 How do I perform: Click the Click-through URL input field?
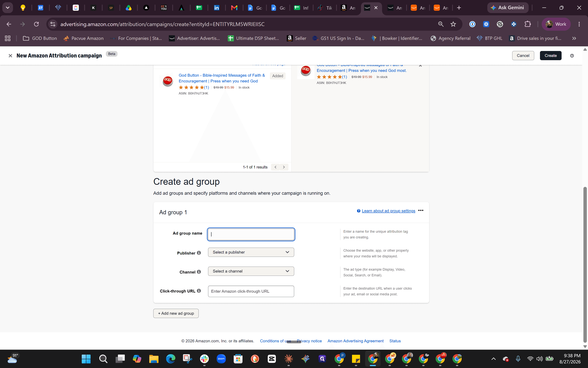point(251,291)
